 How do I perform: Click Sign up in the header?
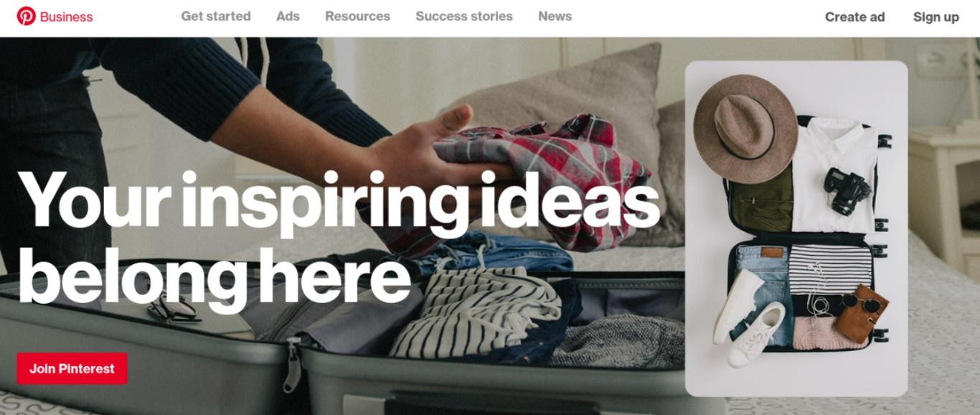(x=936, y=17)
